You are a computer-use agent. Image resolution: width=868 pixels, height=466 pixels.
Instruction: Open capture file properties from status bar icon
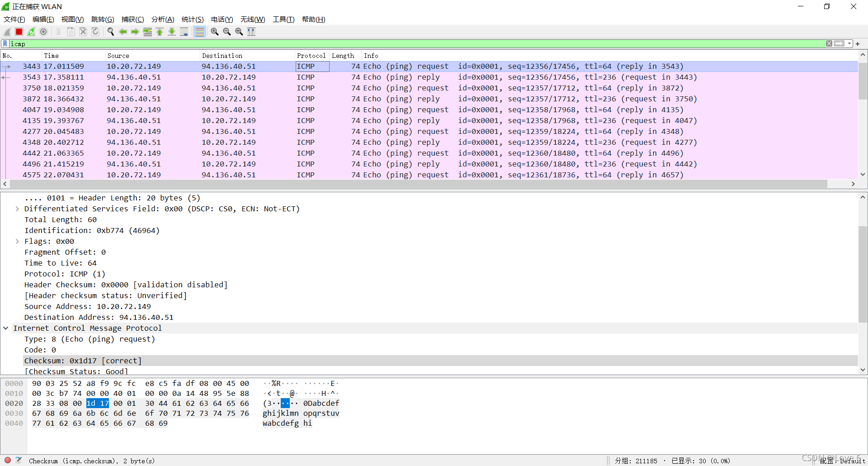point(19,460)
